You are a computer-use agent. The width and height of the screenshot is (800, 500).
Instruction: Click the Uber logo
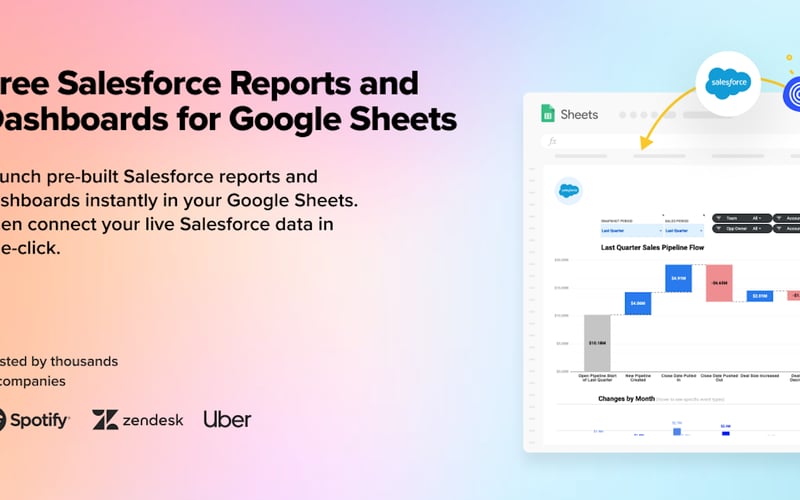tap(227, 419)
